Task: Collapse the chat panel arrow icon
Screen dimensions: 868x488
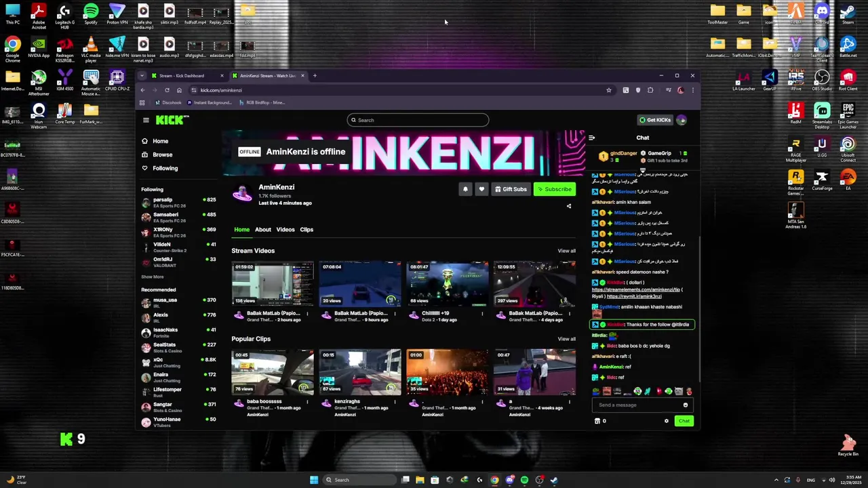Action: (591, 138)
